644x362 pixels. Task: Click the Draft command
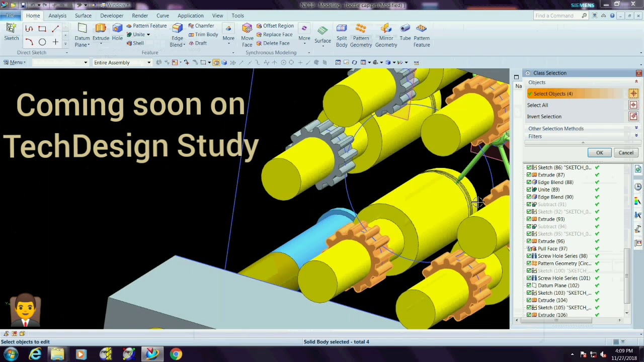198,43
